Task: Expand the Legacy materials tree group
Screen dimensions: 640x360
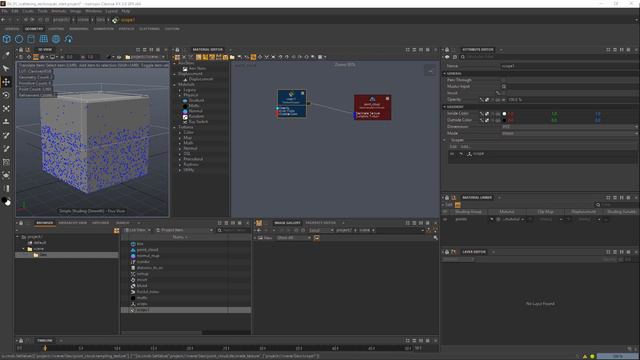Action: (x=180, y=90)
